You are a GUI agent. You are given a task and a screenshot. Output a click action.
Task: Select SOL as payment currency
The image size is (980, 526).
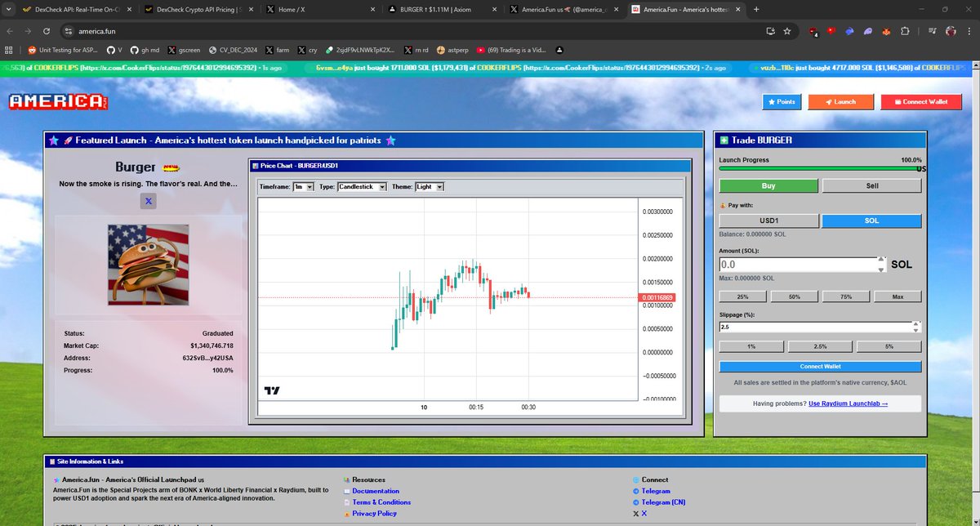click(x=871, y=221)
